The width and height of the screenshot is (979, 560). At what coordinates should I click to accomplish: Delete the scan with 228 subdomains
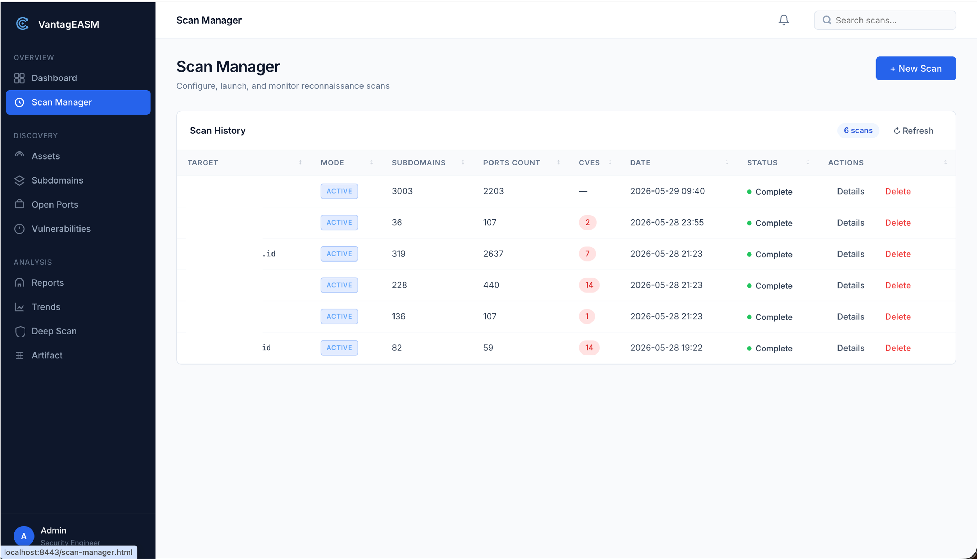coord(898,285)
